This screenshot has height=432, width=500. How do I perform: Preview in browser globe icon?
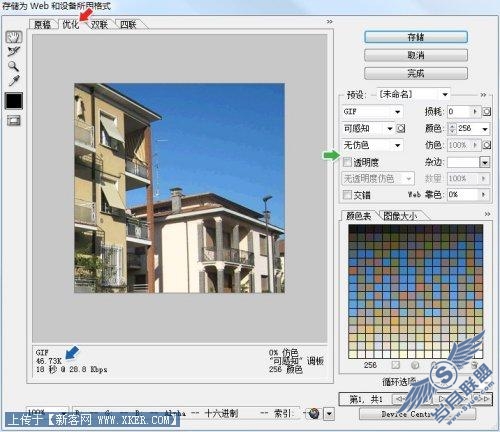point(314,413)
